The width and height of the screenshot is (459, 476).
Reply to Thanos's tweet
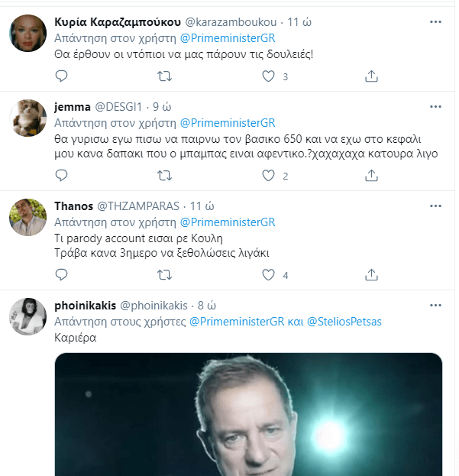click(63, 275)
